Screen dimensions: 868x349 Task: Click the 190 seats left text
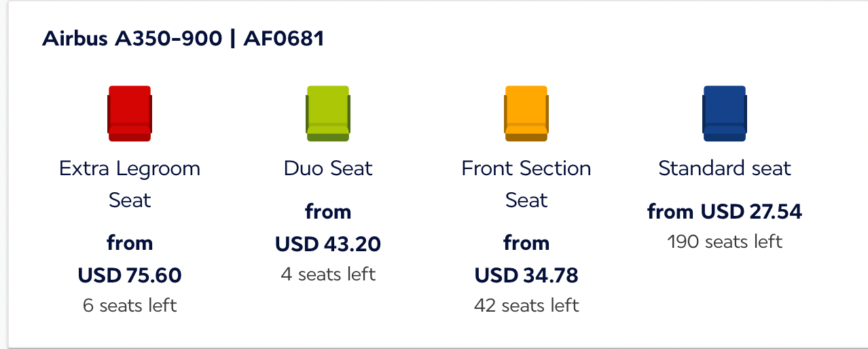[725, 242]
